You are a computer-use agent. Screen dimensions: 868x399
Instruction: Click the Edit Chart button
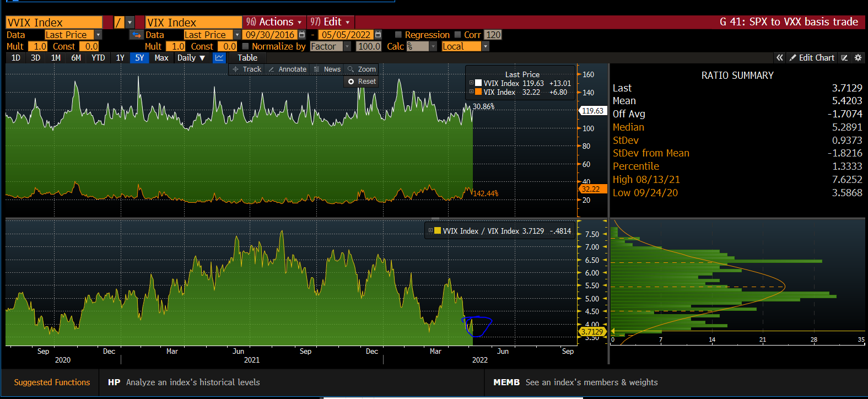pyautogui.click(x=811, y=58)
